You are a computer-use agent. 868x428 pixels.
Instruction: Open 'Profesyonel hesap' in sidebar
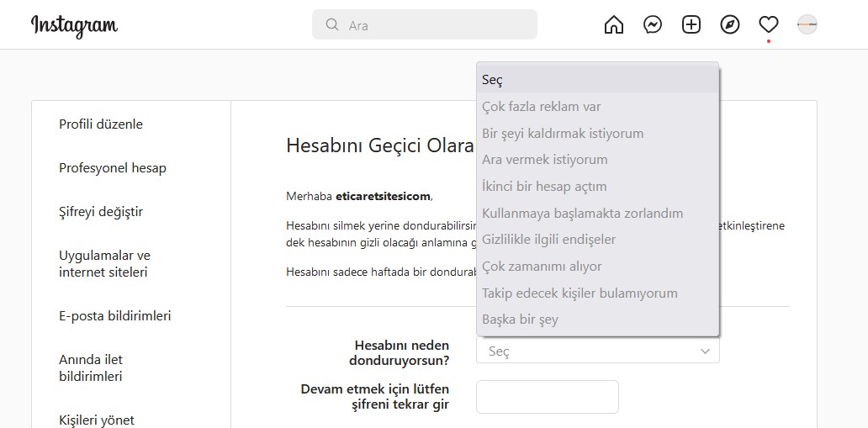113,168
